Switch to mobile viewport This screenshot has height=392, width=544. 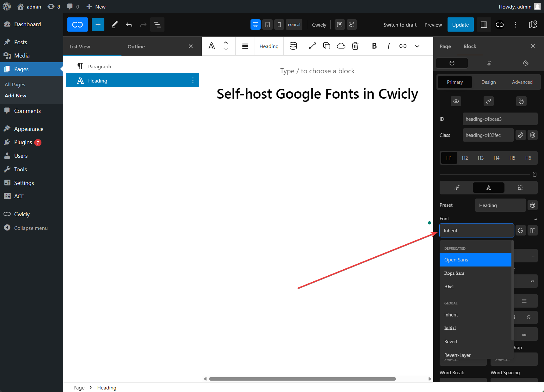point(279,25)
